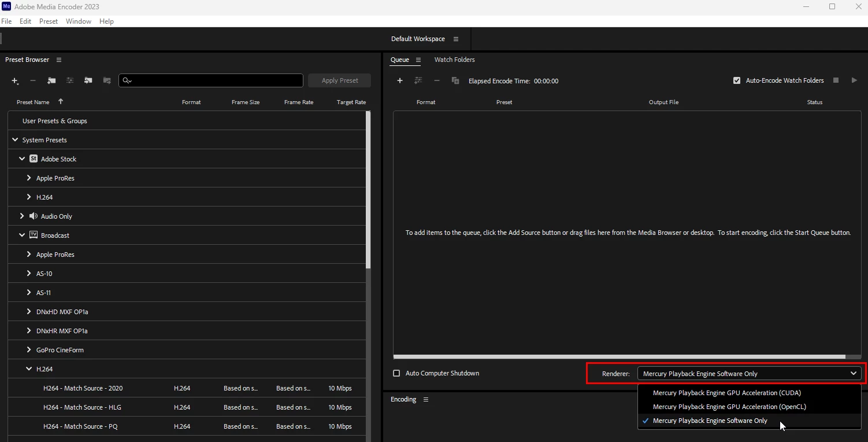Expand AS-11 preset folder

click(x=29, y=292)
